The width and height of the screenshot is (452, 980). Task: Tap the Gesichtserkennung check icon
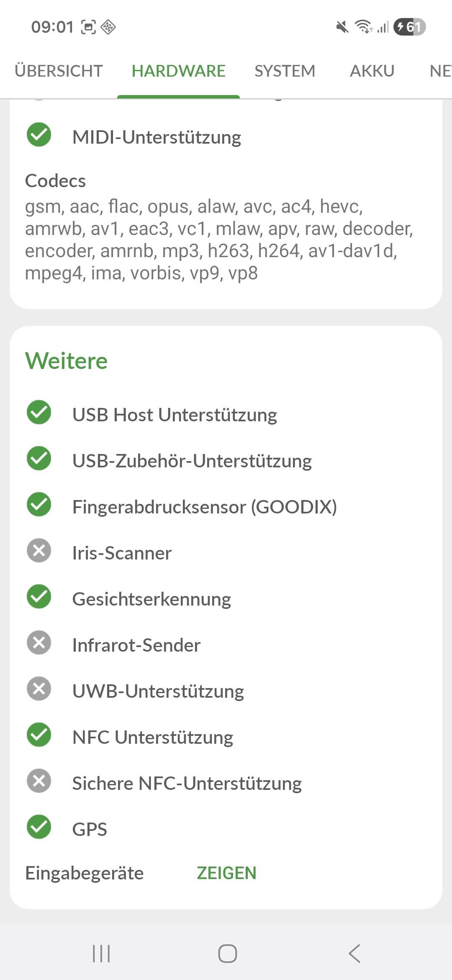39,597
